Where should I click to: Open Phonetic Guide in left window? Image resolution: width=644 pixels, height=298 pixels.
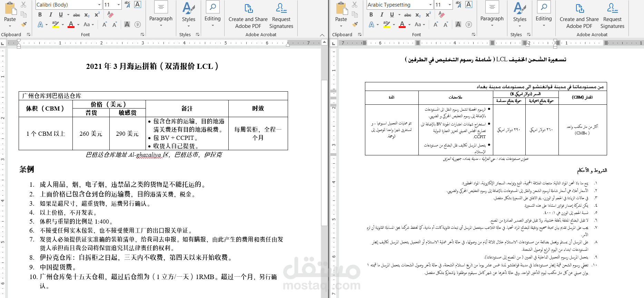[x=127, y=4]
